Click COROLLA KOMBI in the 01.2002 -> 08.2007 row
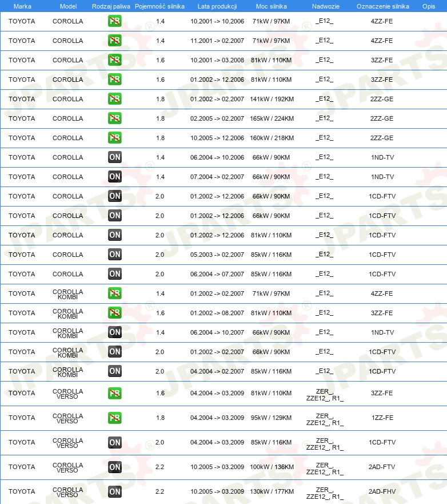This screenshot has width=447, height=504. [x=68, y=313]
